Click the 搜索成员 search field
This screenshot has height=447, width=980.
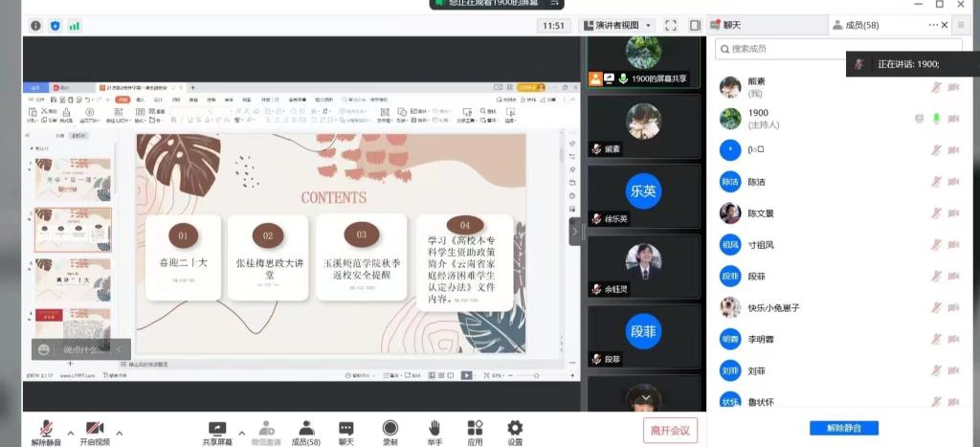pos(823,49)
